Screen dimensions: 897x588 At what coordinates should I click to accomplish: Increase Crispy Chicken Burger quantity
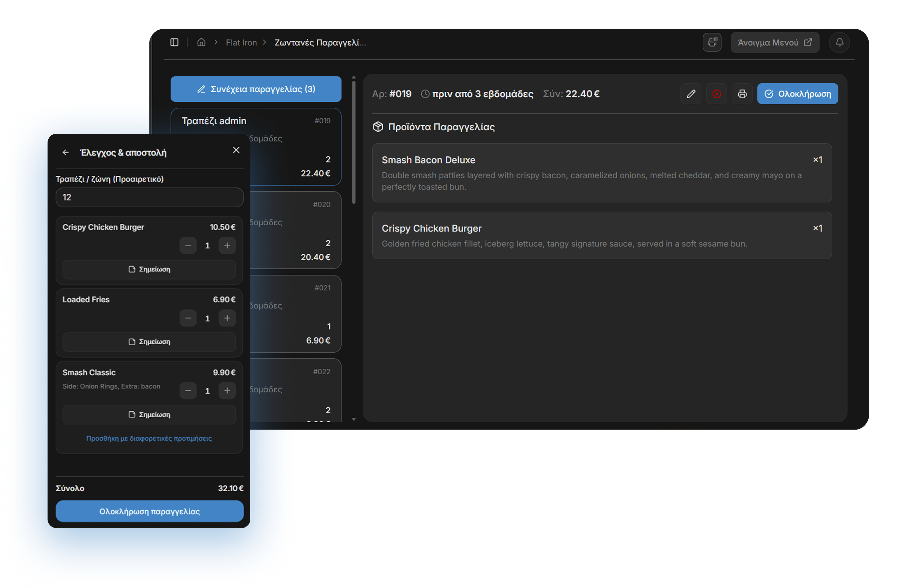pos(227,246)
